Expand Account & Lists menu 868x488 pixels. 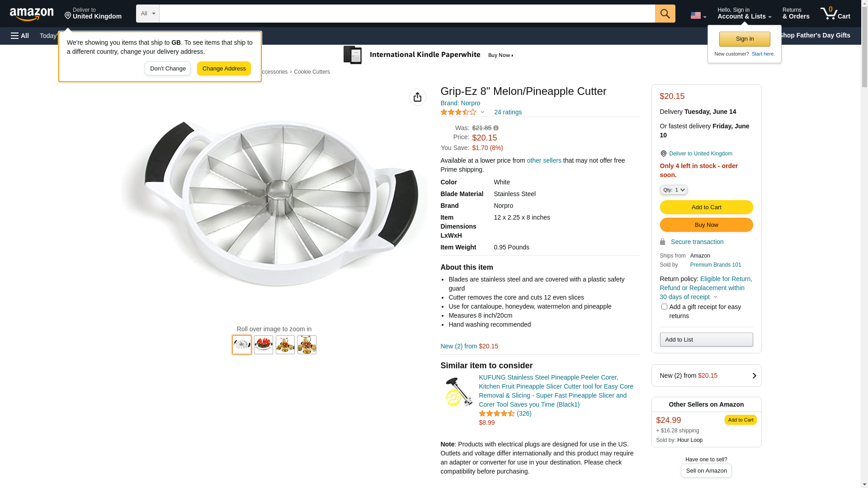coord(744,14)
